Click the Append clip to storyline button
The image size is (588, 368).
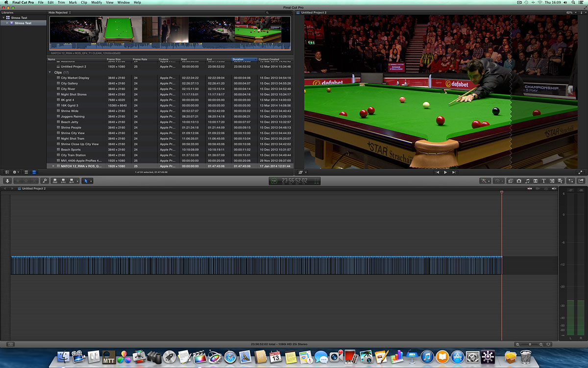72,181
